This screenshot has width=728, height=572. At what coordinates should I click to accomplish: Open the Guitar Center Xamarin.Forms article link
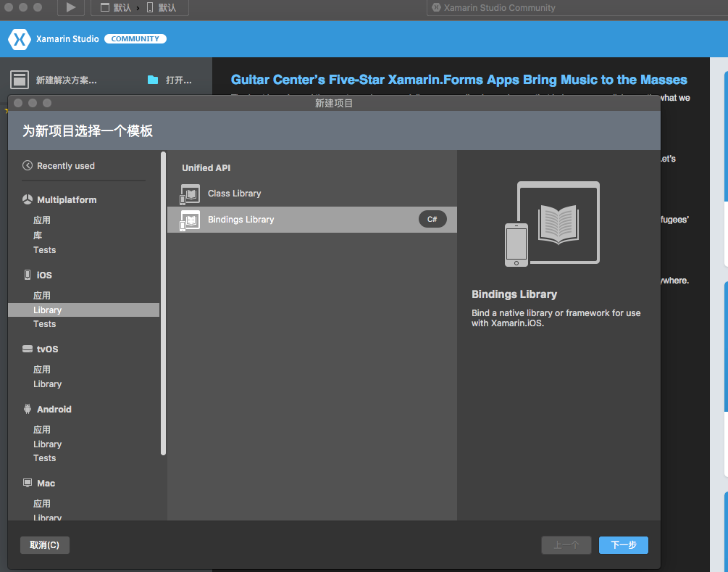pos(459,80)
